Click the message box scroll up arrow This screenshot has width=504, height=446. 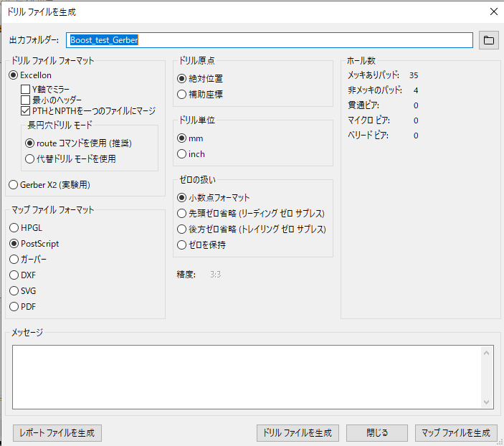(x=486, y=353)
